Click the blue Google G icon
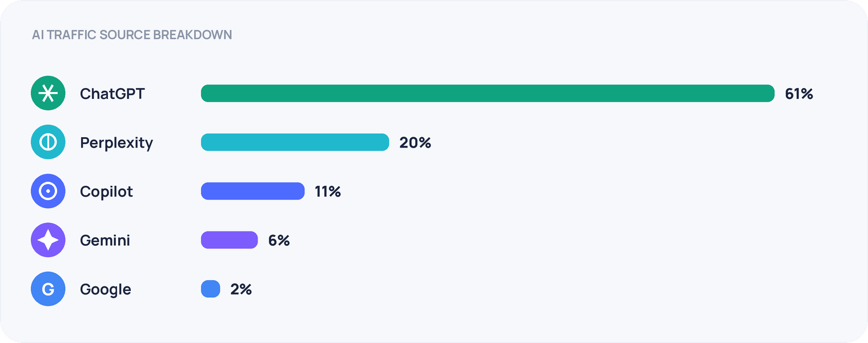868x343 pixels. point(48,289)
